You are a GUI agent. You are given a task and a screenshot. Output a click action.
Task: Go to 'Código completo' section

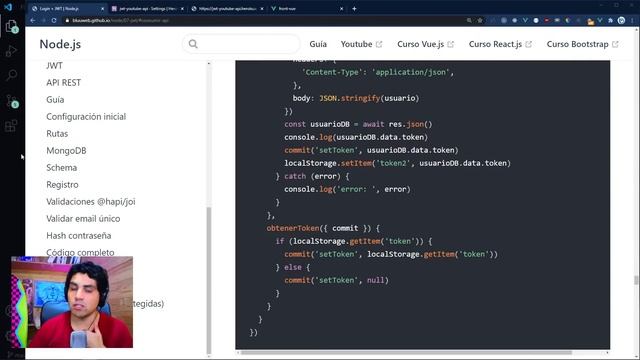click(x=80, y=253)
